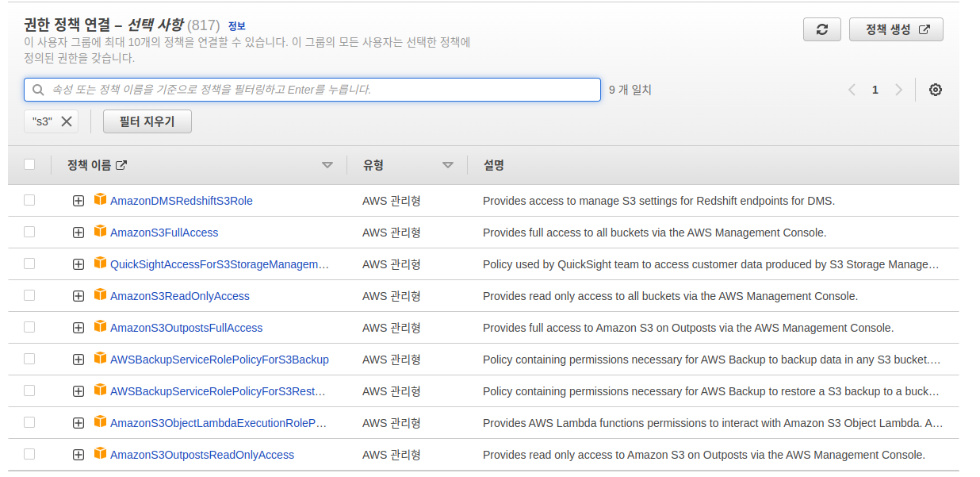The width and height of the screenshot is (980, 477).
Task: Check the AmazonDMSRedshiftS3Role policy checkbox
Action: [x=29, y=200]
